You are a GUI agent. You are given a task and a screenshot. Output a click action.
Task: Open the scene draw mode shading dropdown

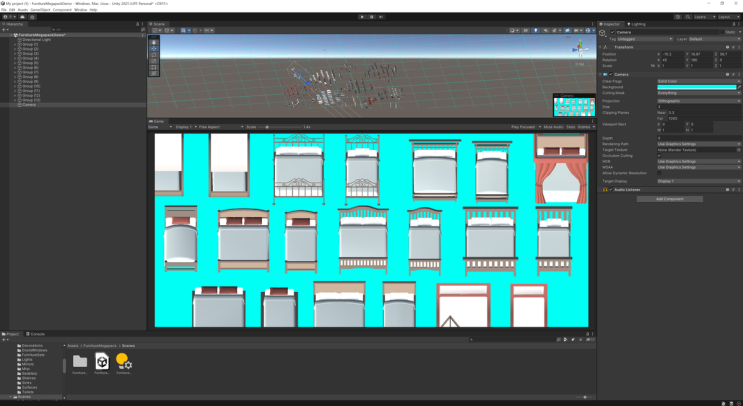click(x=514, y=30)
